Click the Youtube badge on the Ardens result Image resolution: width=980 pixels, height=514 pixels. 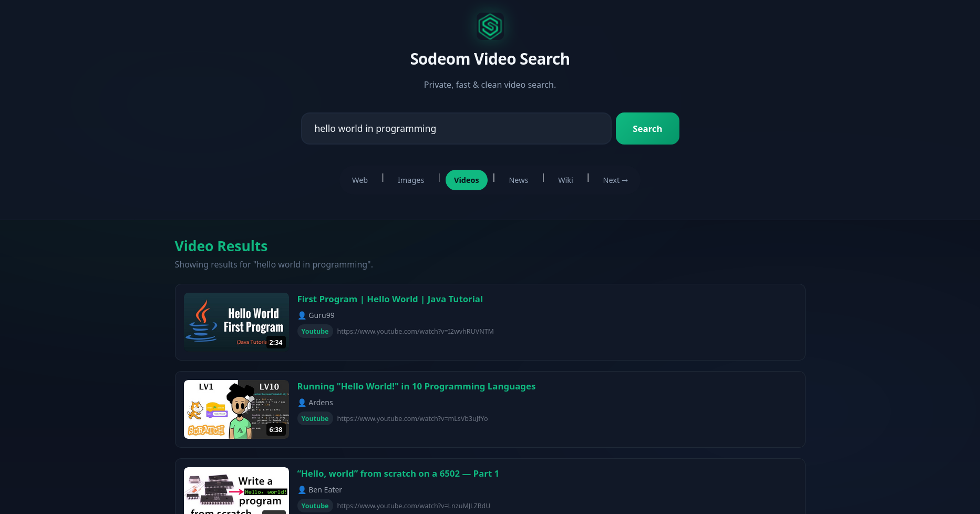(315, 418)
